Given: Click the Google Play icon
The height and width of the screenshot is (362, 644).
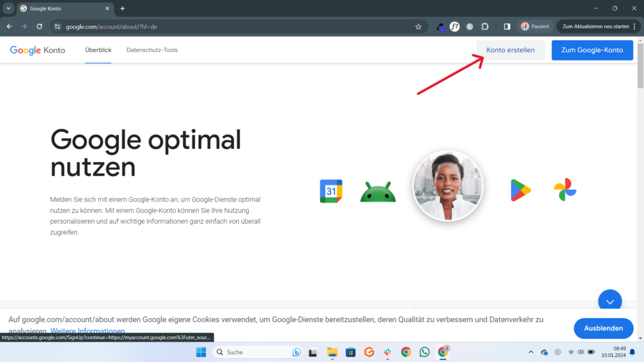Looking at the screenshot, I should pyautogui.click(x=520, y=190).
